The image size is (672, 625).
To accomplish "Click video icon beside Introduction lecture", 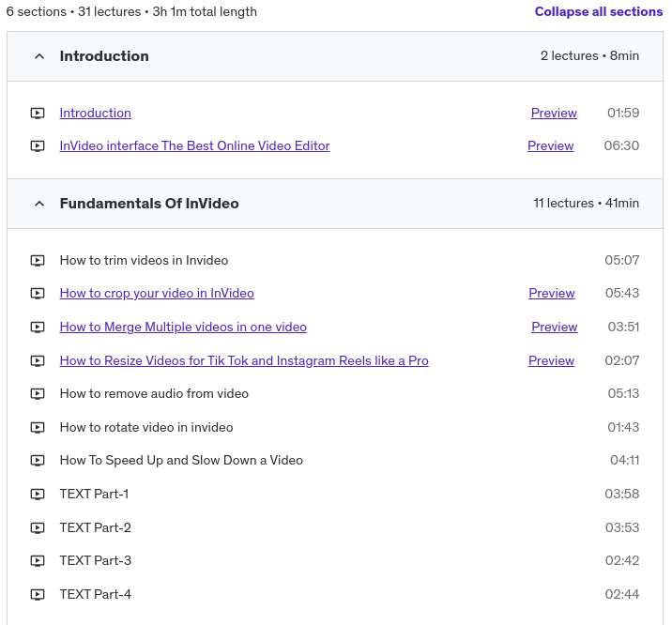I will [38, 114].
